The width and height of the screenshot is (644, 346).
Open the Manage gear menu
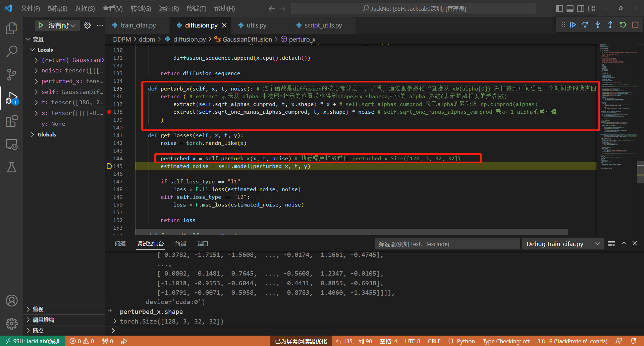11,324
